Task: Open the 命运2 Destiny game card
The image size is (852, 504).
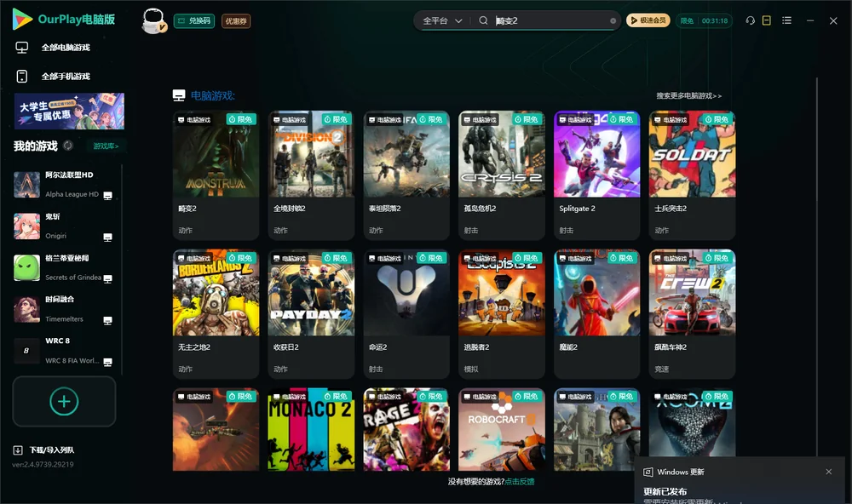Action: 406,314
